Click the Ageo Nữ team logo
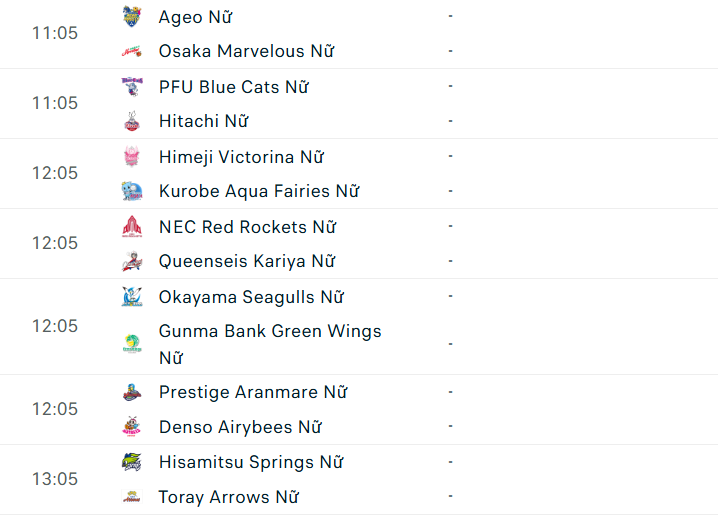The width and height of the screenshot is (718, 515). click(x=132, y=17)
